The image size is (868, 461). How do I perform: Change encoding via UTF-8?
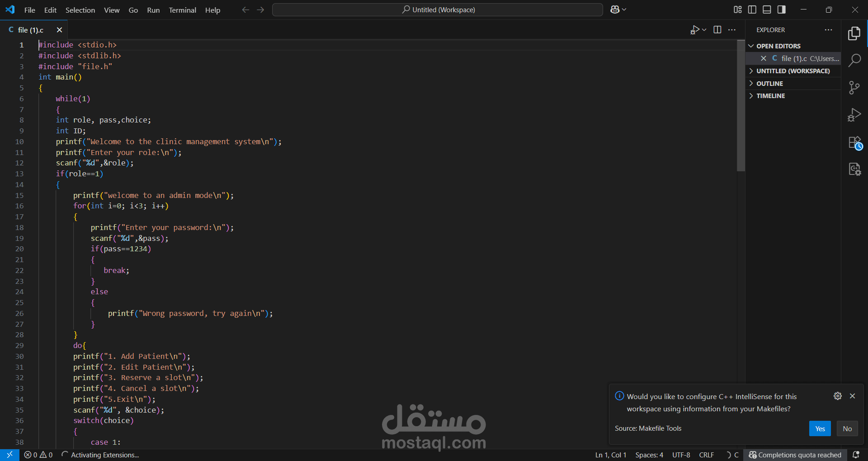click(681, 455)
